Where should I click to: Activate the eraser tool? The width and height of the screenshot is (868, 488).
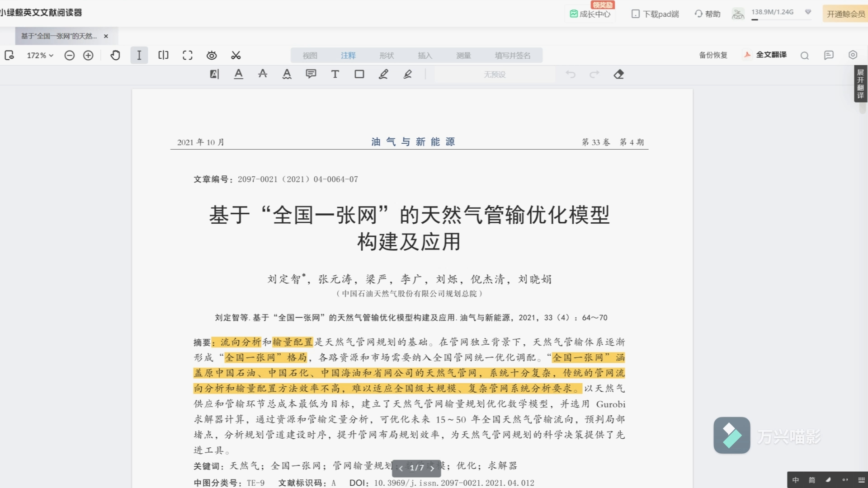point(619,74)
